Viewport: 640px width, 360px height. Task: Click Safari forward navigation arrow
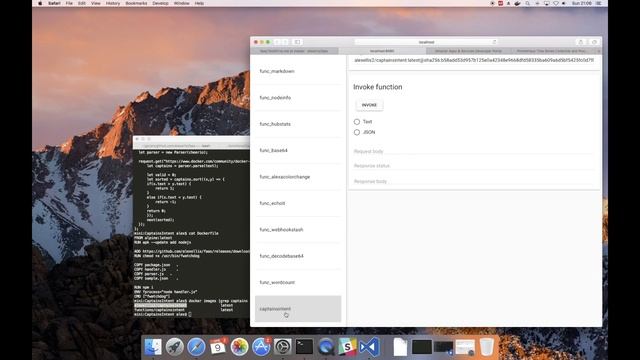pyautogui.click(x=285, y=42)
